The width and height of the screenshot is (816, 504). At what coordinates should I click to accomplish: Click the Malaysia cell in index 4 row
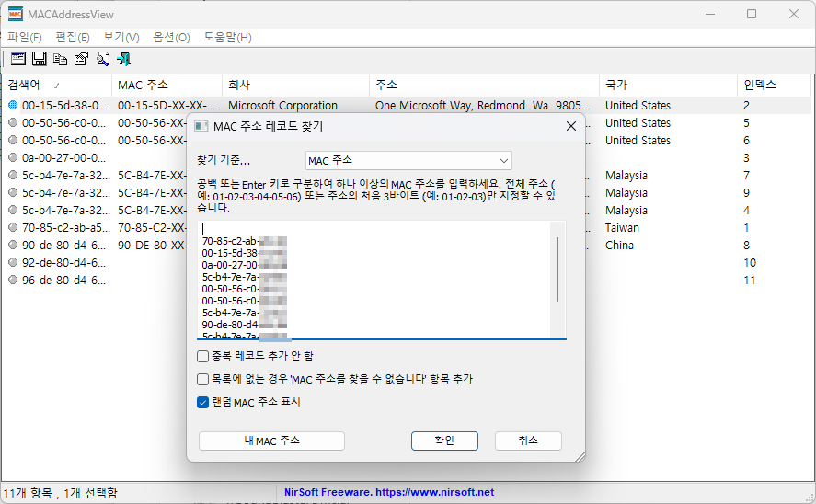(x=626, y=210)
